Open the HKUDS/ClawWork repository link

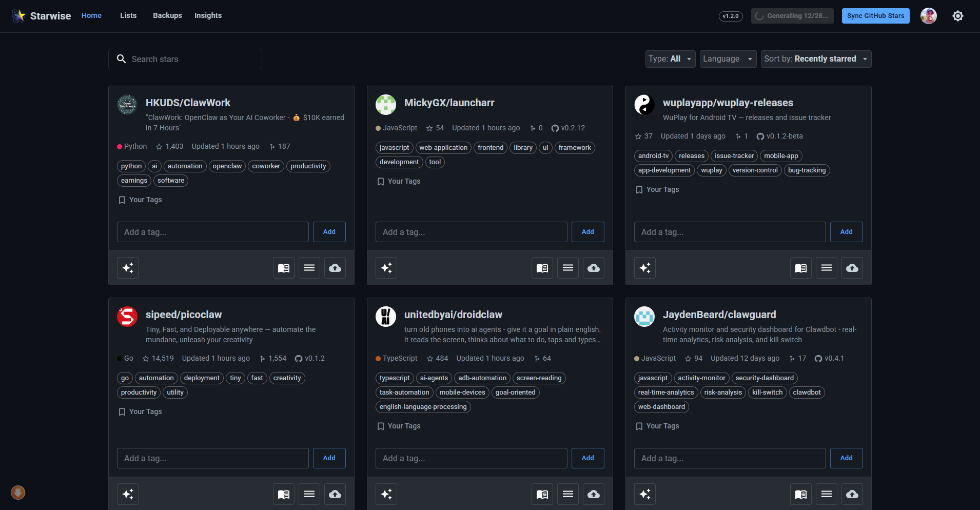188,103
